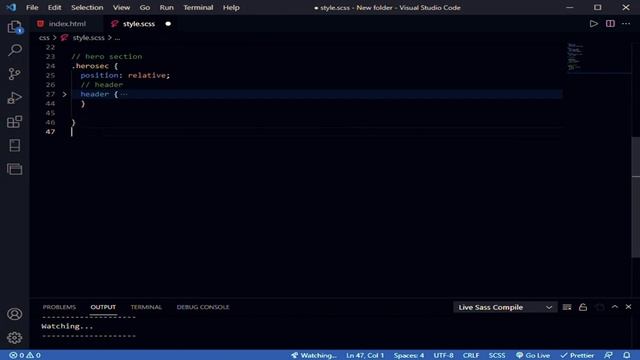This screenshot has width=640, height=360.
Task: Open the Run menu
Action: pyautogui.click(x=167, y=7)
